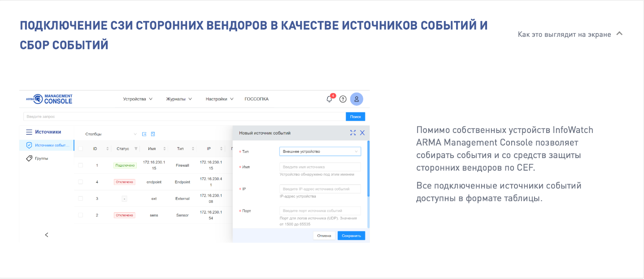The image size is (644, 279).
Task: Tick the checkbox for row ID 1
Action: [x=81, y=165]
